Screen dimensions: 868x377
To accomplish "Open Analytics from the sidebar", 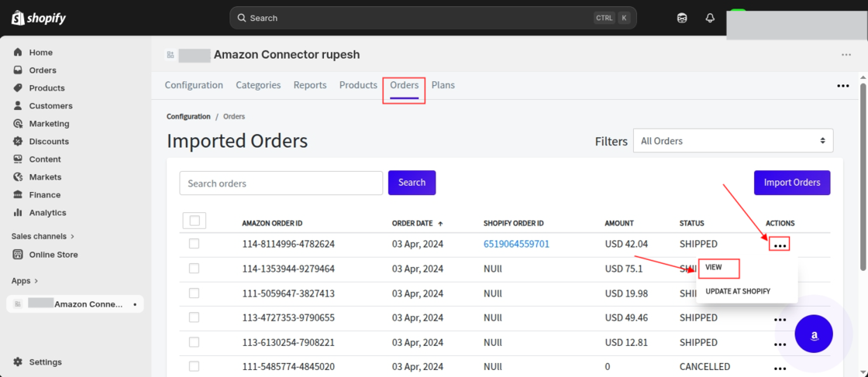I will [x=47, y=213].
